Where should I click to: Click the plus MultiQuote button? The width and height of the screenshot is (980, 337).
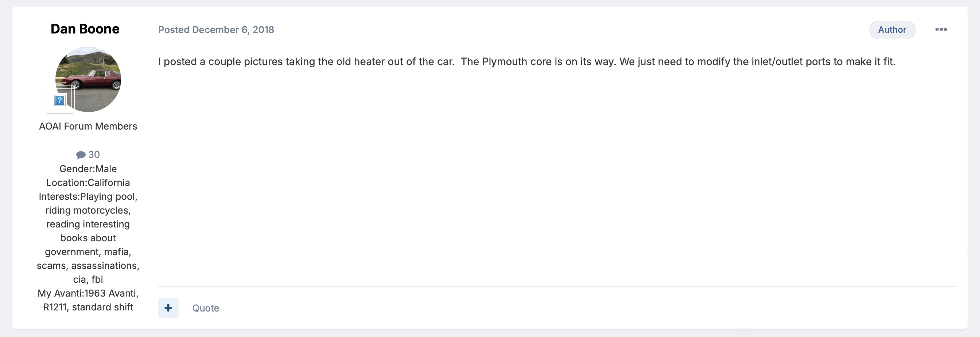point(168,308)
